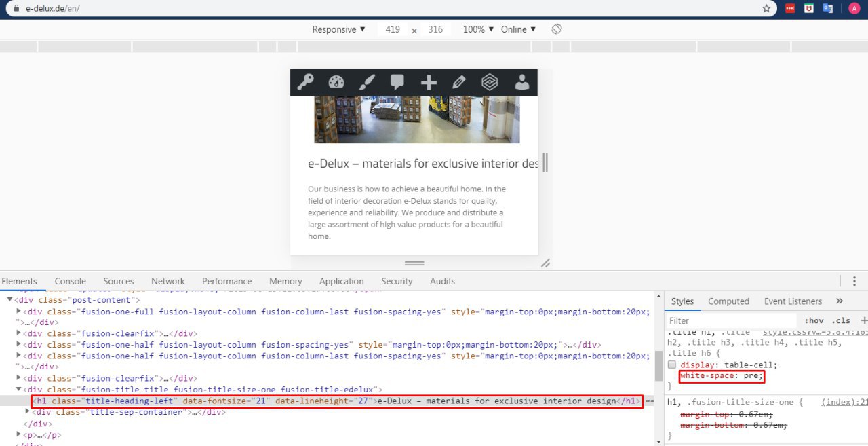This screenshot has width=868, height=446.
Task: Open the Online network throttling dropdown
Action: tap(519, 29)
